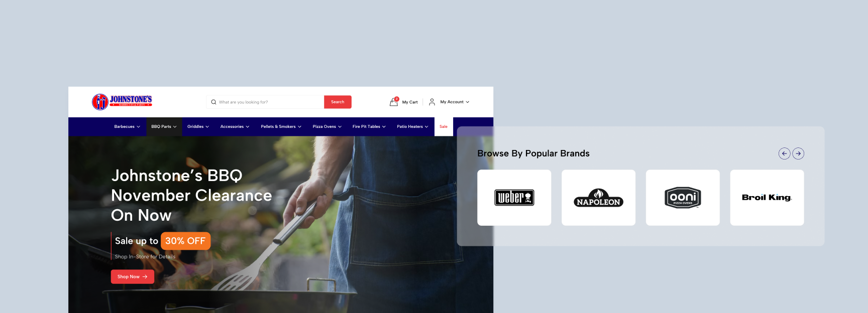
Task: Click the user account person icon
Action: tap(432, 102)
